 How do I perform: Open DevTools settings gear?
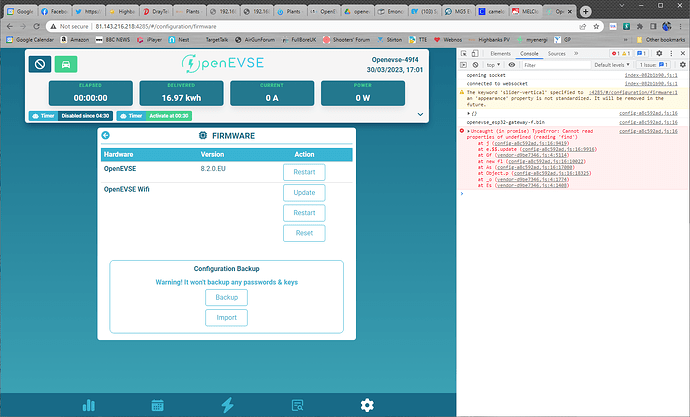coord(659,53)
